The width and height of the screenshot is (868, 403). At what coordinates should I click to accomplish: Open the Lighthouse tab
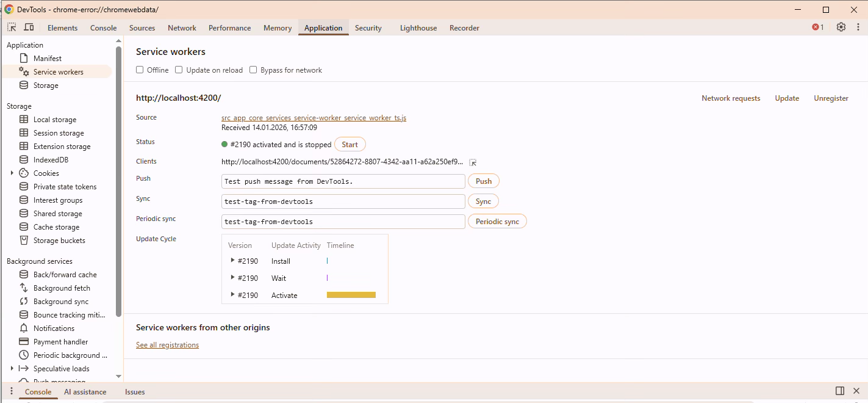point(418,28)
